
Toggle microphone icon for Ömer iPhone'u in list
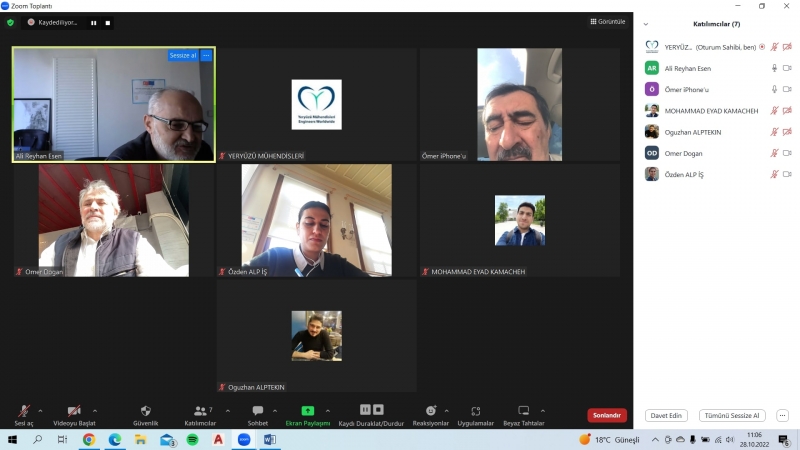(774, 89)
